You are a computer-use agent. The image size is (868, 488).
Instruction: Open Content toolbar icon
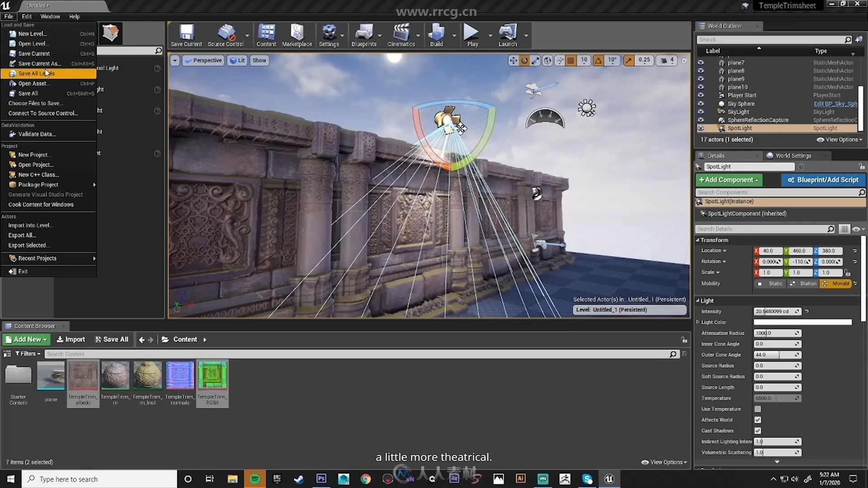click(266, 35)
